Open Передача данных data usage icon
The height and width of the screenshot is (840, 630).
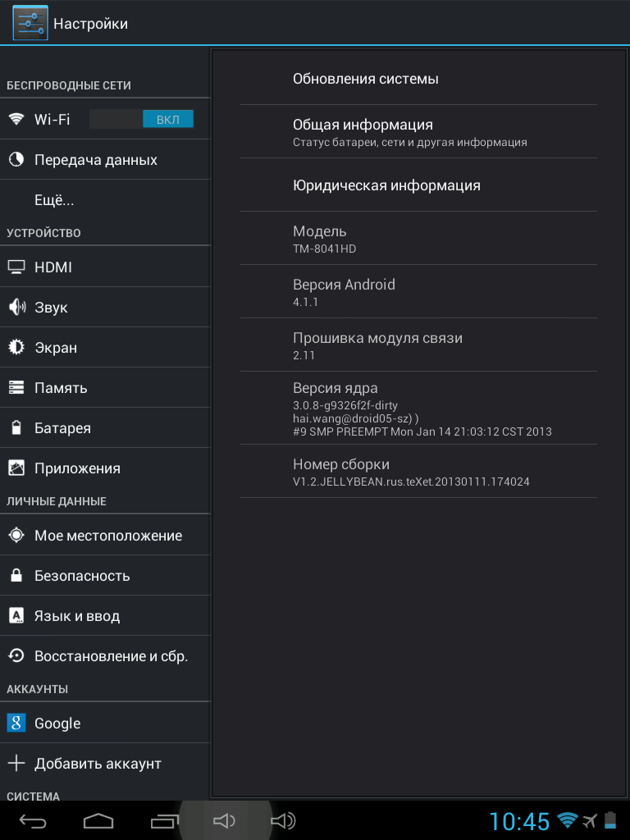(16, 159)
